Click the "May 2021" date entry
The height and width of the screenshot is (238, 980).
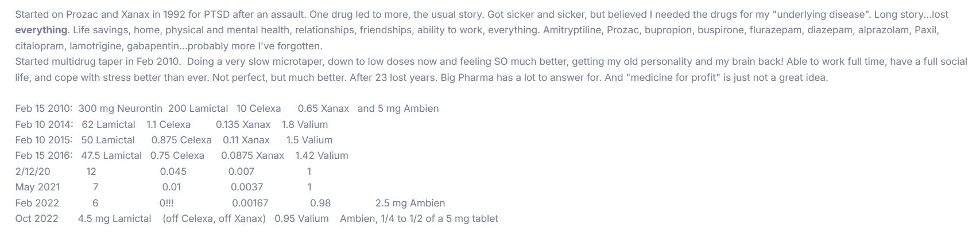tap(37, 187)
